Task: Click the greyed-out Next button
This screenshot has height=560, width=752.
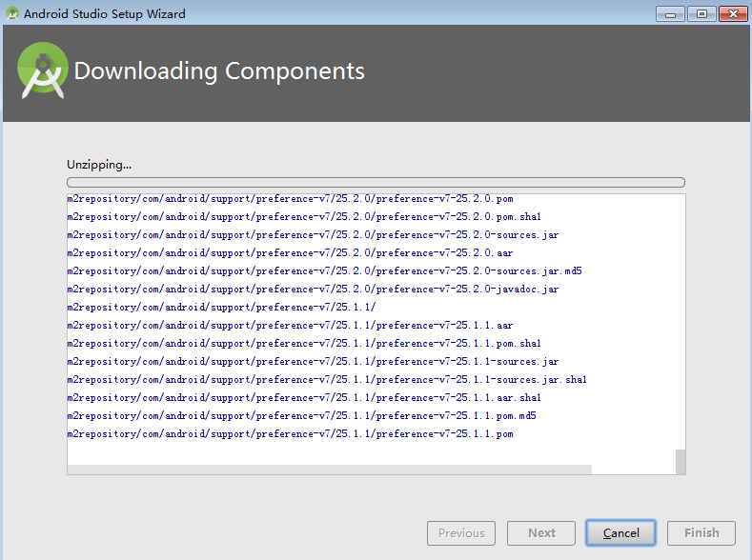Action: (541, 532)
